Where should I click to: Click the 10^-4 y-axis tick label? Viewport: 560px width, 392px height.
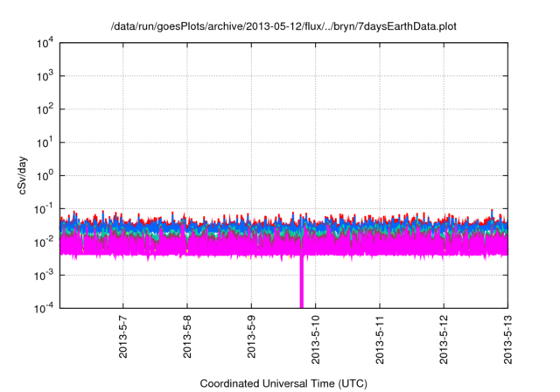44,307
